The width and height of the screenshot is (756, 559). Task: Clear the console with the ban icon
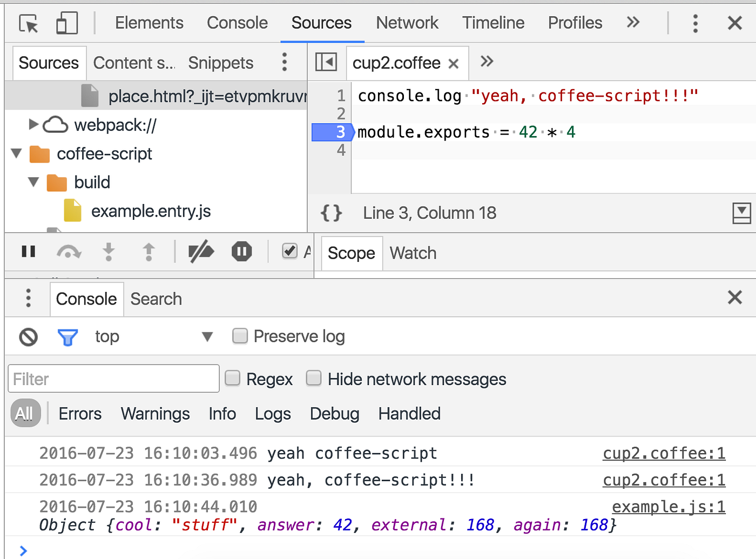[x=28, y=336]
